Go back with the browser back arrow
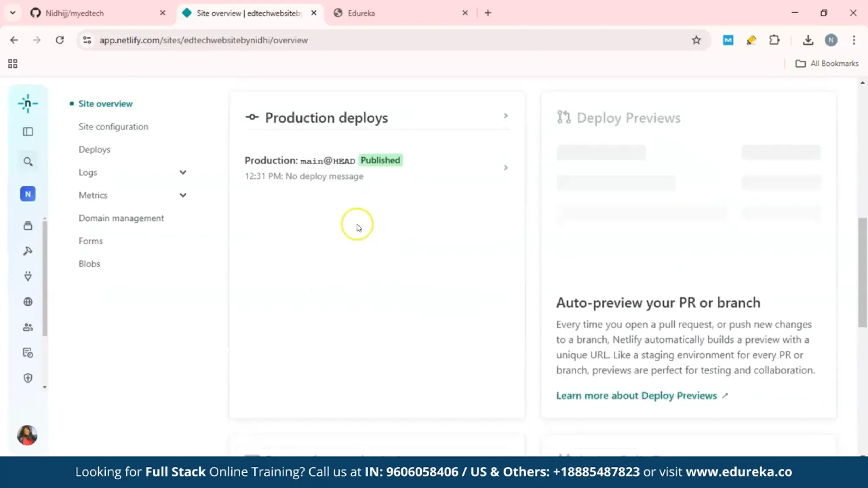 click(14, 40)
